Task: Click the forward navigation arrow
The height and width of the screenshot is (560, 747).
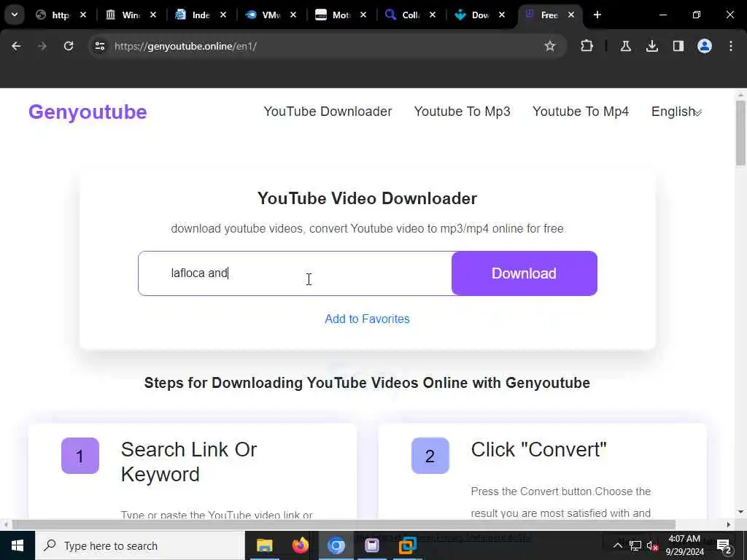Action: 42,46
